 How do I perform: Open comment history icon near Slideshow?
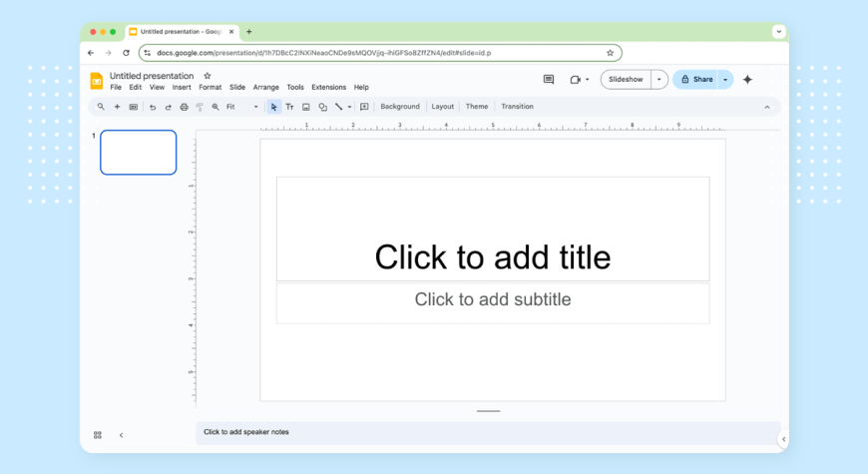549,80
